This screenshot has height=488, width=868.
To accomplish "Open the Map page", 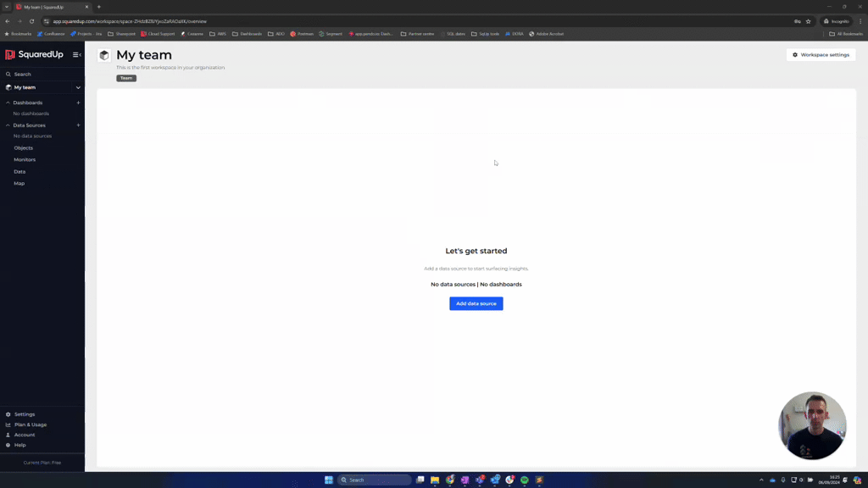I will [x=19, y=183].
